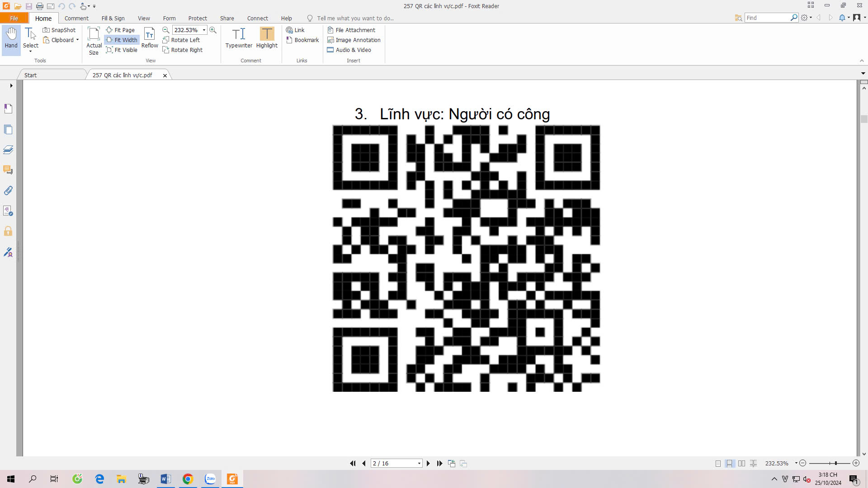The width and height of the screenshot is (868, 488).
Task: Insert Audio & Video
Action: point(349,50)
